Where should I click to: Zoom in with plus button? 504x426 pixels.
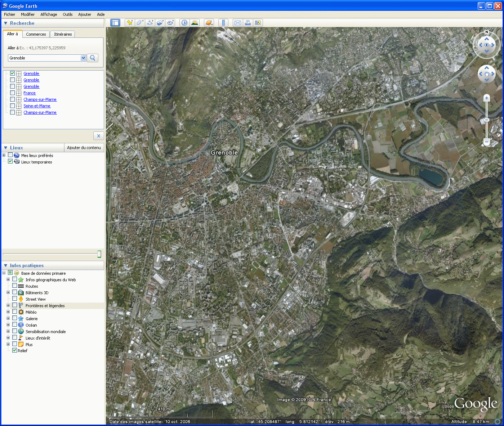(487, 98)
